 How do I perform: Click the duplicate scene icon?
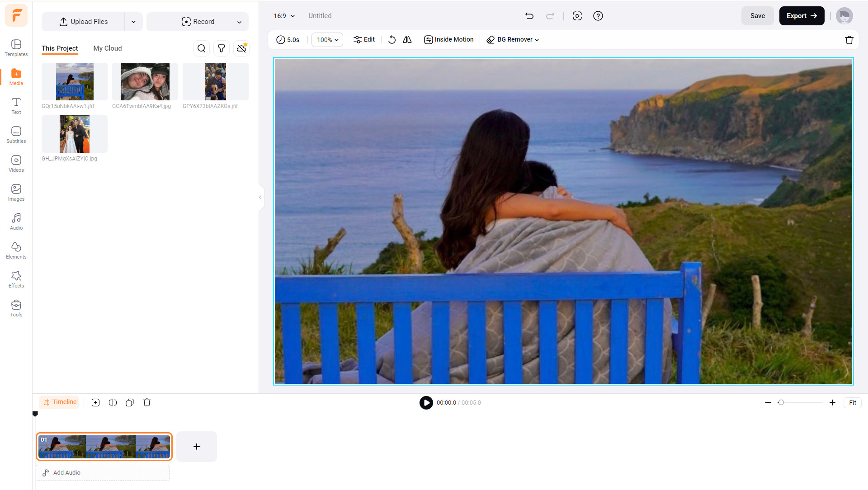tap(130, 402)
